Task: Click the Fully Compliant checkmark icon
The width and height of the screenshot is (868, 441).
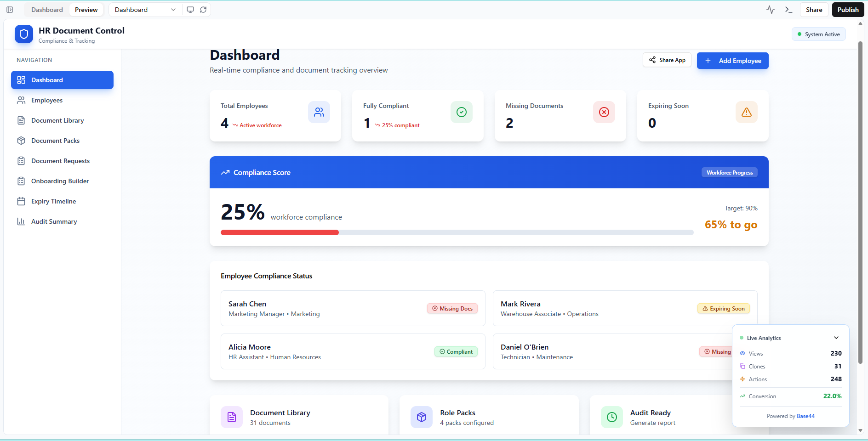Action: pyautogui.click(x=462, y=112)
